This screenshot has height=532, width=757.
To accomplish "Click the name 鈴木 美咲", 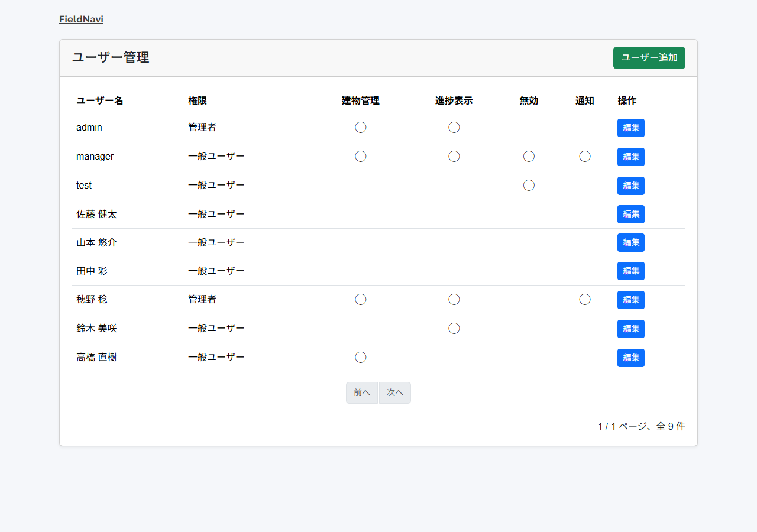I will [96, 328].
